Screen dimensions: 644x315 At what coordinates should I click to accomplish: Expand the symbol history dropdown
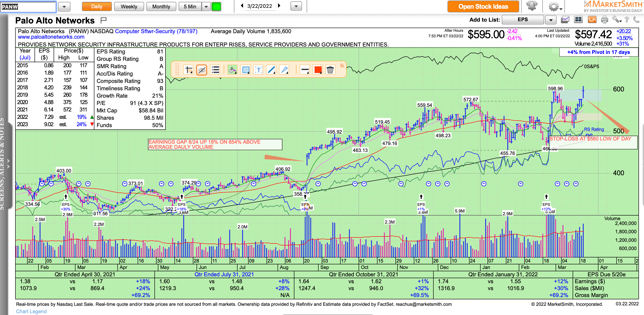tap(64, 7)
